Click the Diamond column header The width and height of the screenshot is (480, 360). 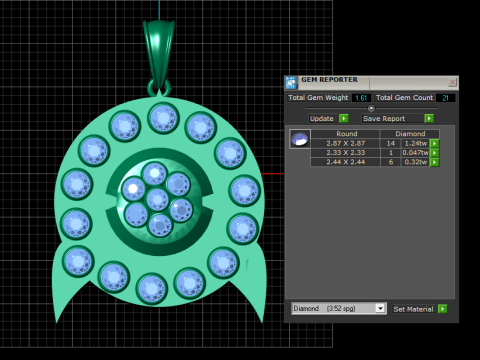point(410,134)
